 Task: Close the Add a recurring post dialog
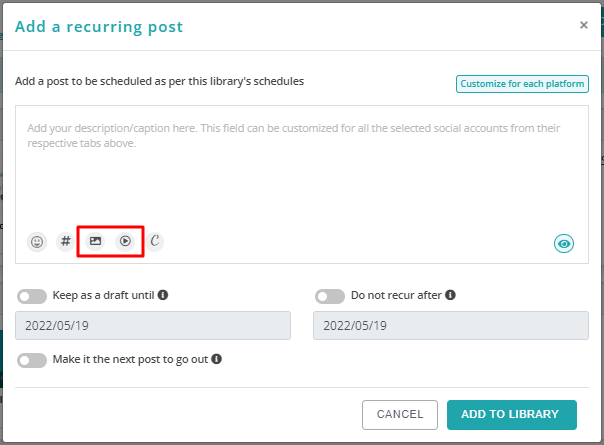tap(584, 25)
